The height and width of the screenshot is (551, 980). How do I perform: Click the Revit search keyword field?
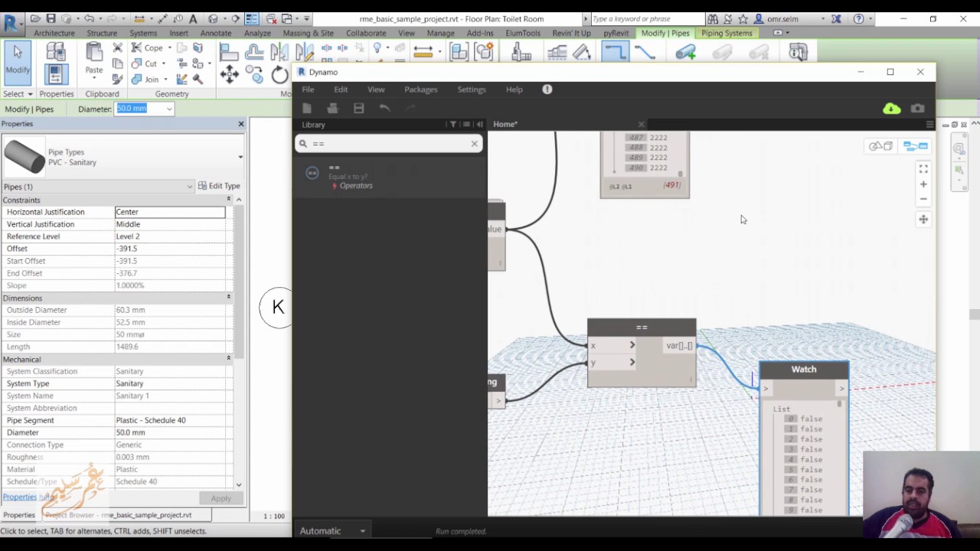coord(647,18)
